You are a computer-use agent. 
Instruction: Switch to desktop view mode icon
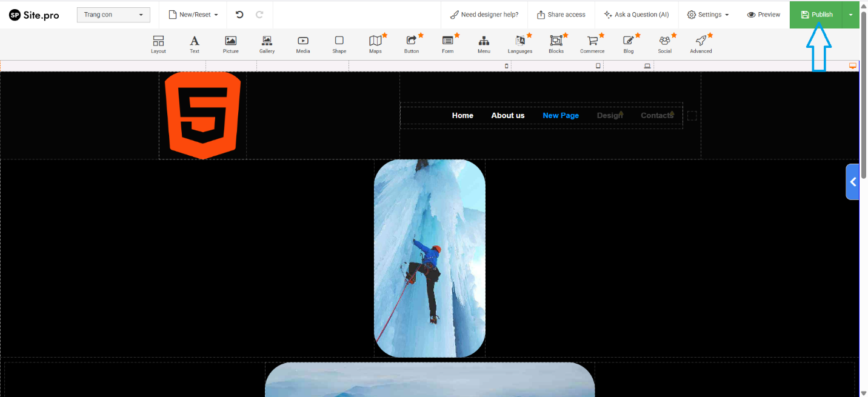[x=853, y=65]
